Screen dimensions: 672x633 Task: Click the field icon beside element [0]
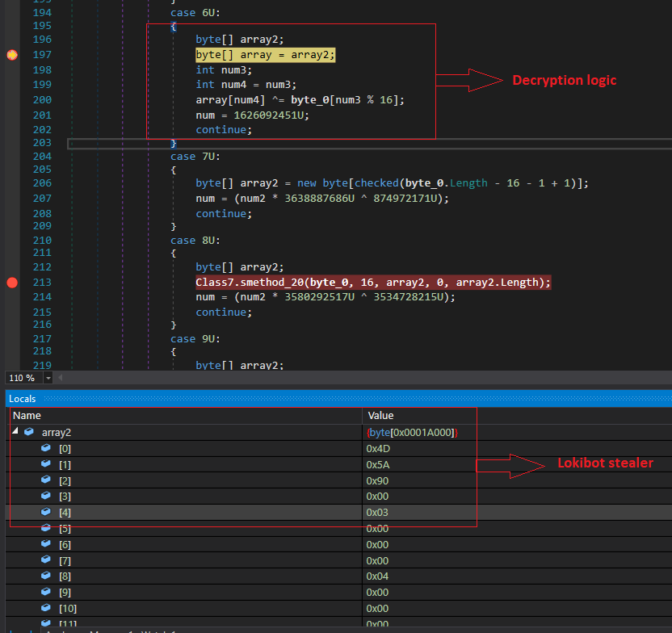pos(46,448)
